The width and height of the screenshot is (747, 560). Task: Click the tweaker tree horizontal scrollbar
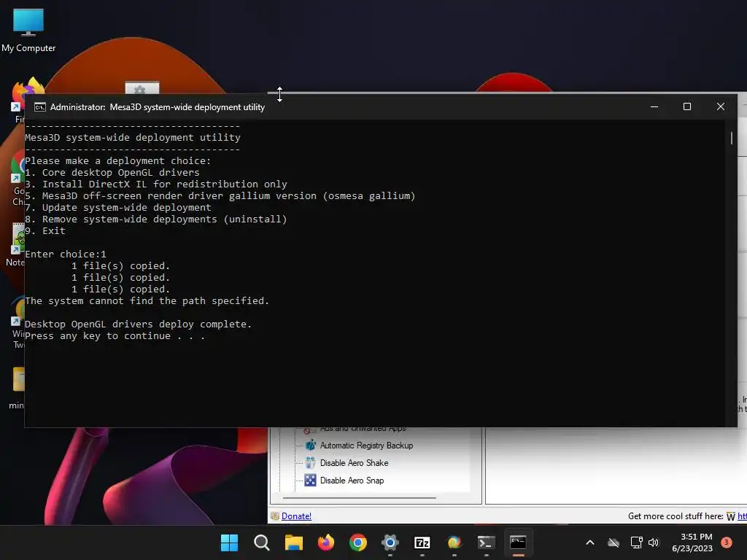(x=359, y=498)
